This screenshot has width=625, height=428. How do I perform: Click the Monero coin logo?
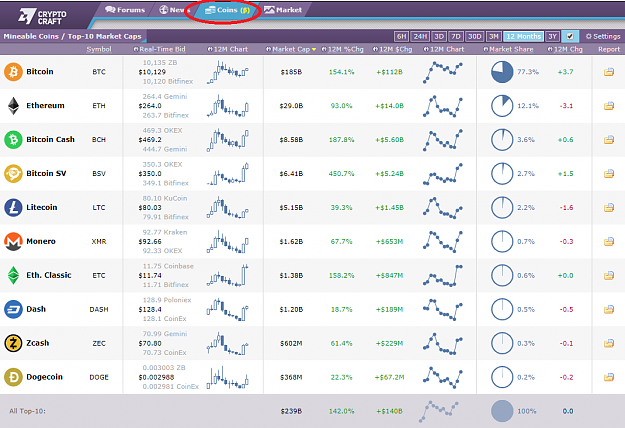coord(13,241)
